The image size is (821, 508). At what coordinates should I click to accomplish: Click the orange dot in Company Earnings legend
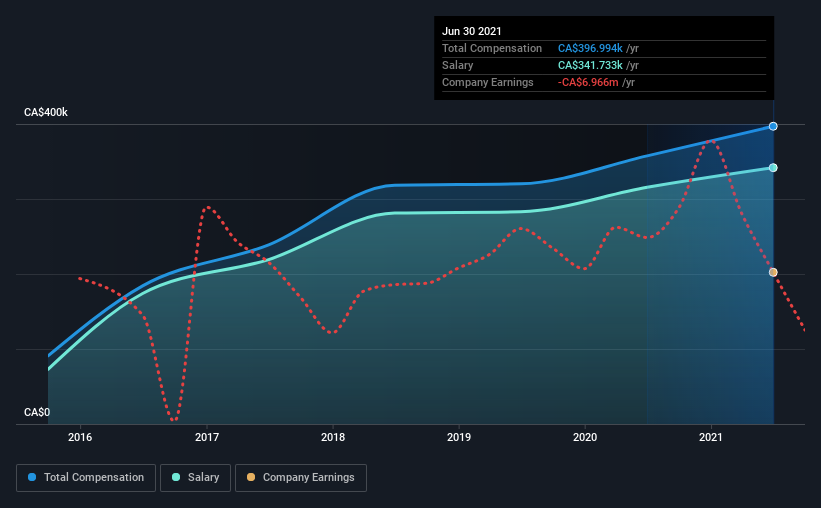pos(251,477)
